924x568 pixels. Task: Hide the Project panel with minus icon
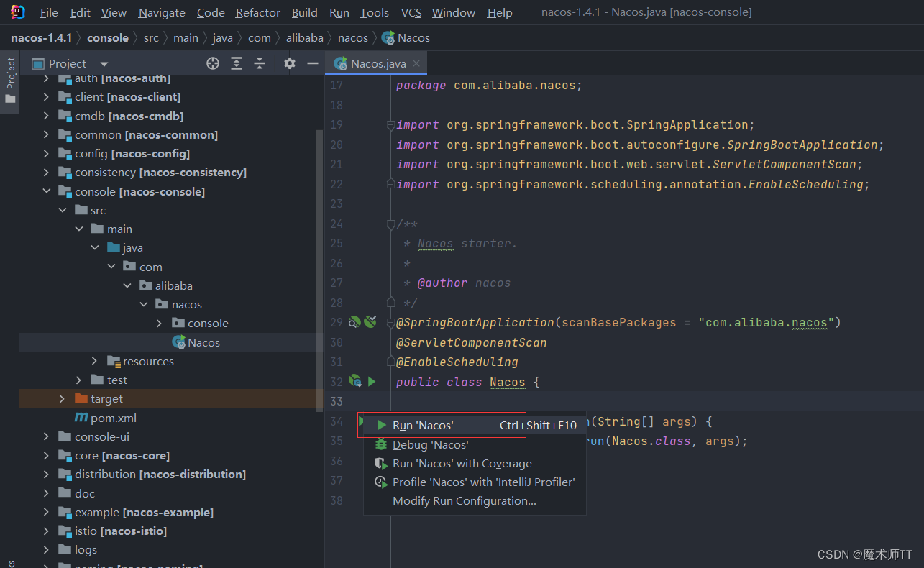(x=313, y=63)
